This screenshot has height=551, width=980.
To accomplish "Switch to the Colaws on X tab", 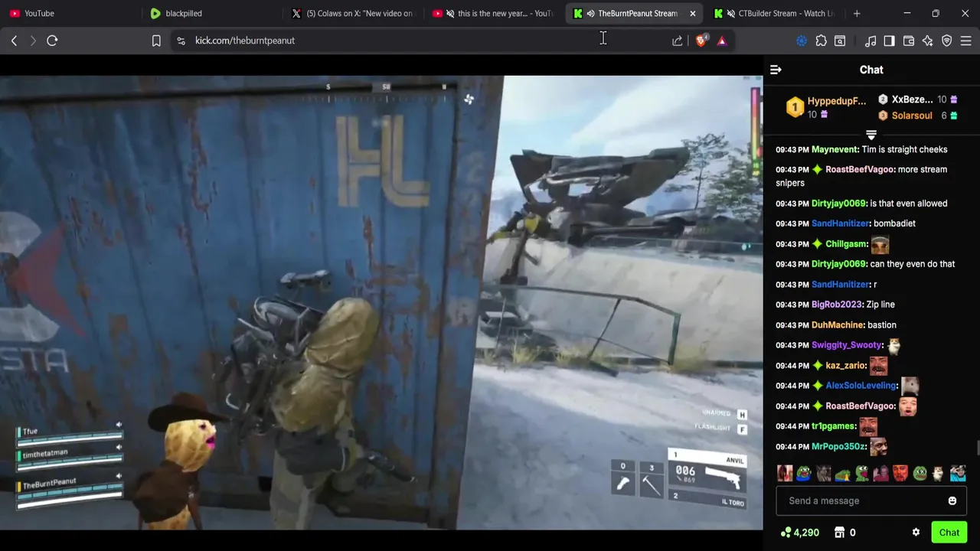I will pos(352,13).
